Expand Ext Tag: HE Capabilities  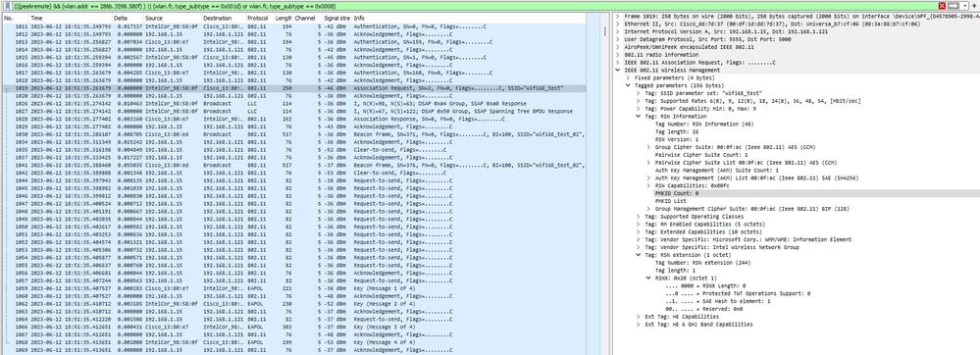639,317
